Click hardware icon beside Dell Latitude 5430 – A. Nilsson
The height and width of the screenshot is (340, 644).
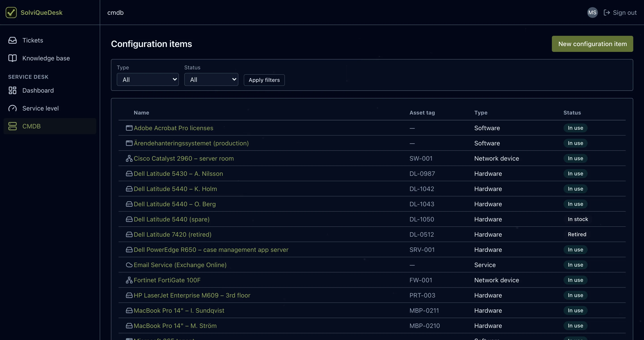129,174
